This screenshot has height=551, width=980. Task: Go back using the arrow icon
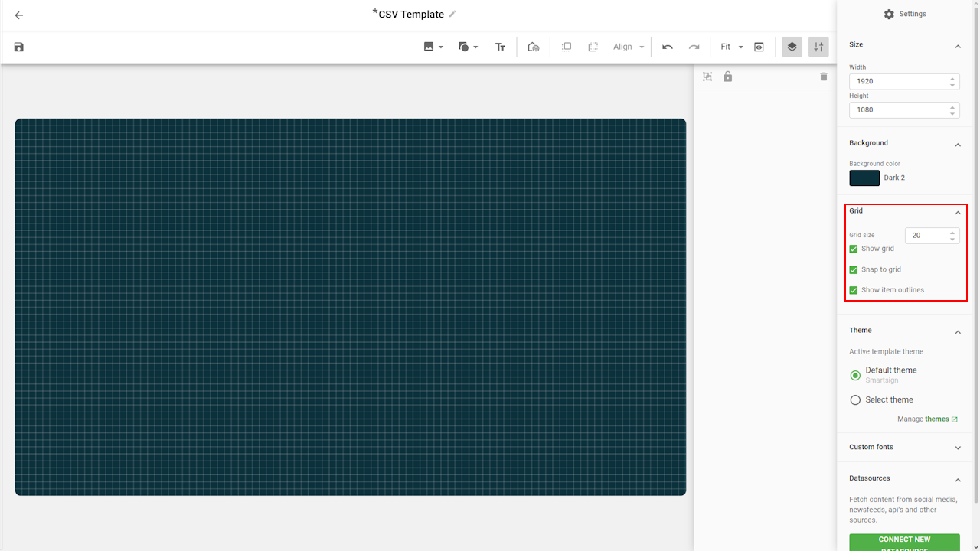click(x=19, y=15)
